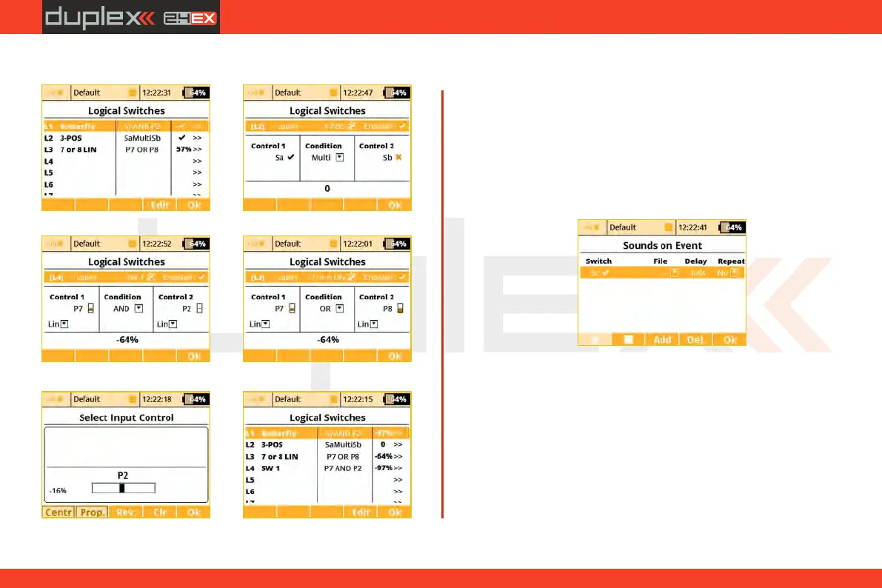The height and width of the screenshot is (588, 882).
Task: Click the Clr button in Select Input Control
Action: tap(160, 512)
